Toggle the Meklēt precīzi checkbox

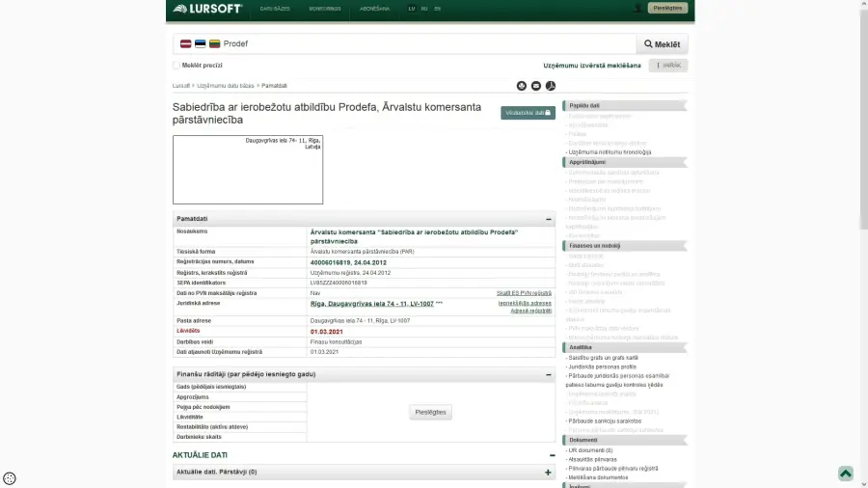176,66
